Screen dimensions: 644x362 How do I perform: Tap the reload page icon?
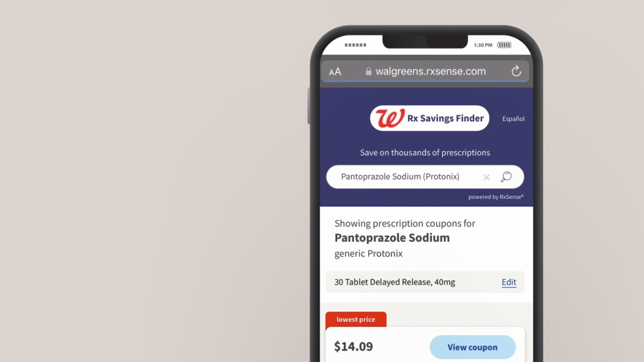(516, 71)
